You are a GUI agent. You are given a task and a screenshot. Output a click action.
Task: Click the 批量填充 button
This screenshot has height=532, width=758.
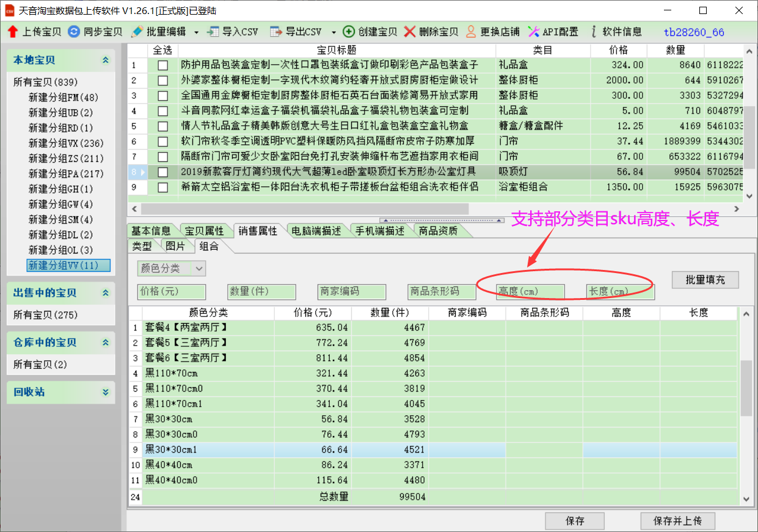point(705,280)
